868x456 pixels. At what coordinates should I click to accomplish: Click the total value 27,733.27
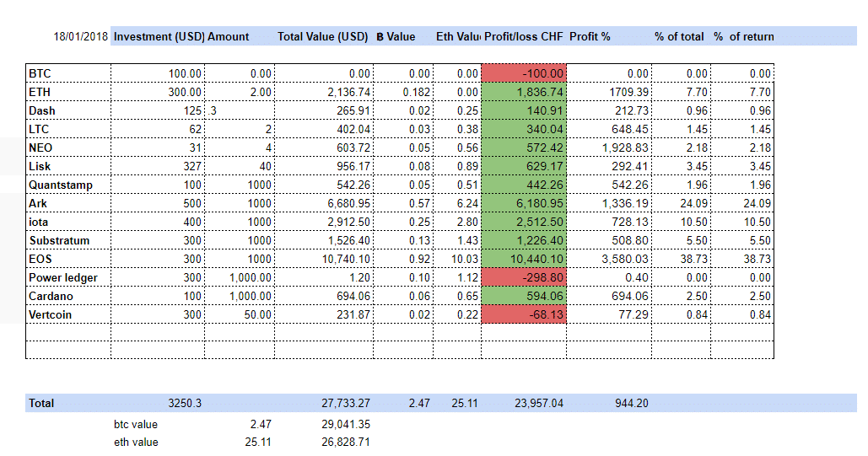pos(346,404)
